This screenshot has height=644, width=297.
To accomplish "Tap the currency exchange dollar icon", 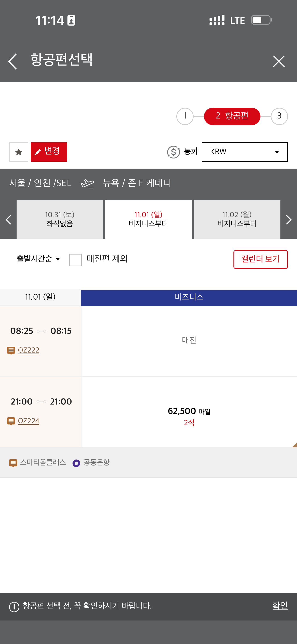I will click(174, 152).
